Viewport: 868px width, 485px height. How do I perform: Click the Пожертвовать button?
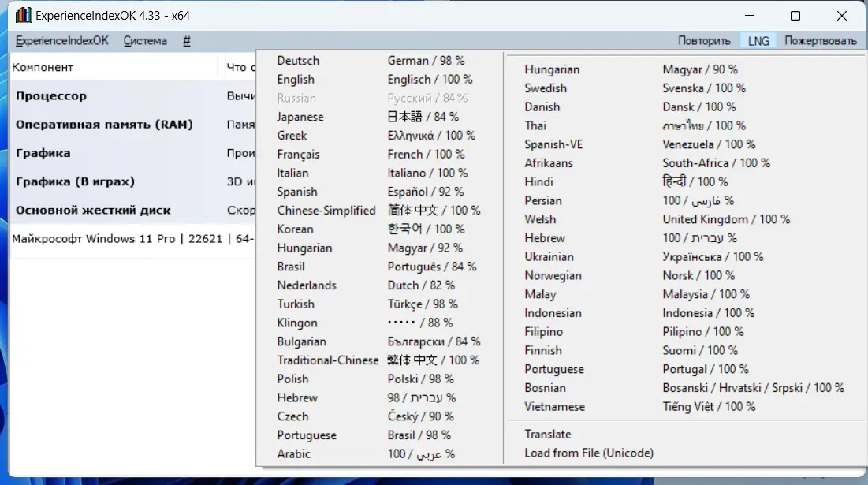coord(821,41)
